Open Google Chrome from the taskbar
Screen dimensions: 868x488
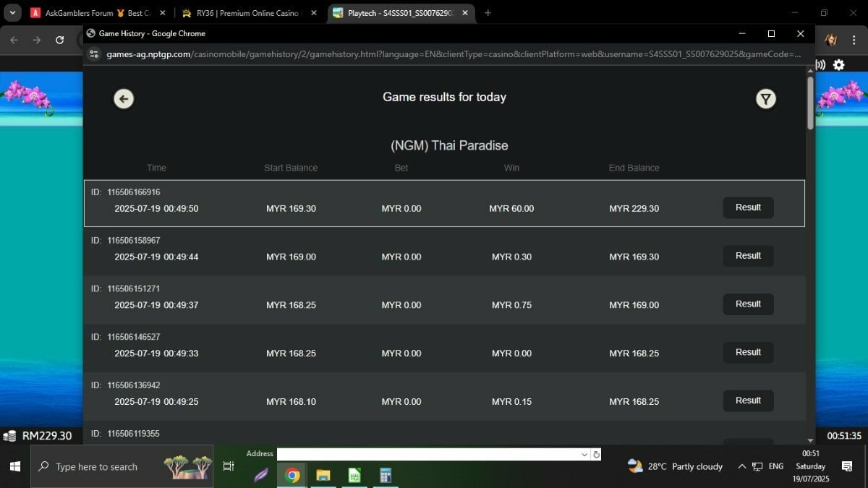[x=292, y=475]
